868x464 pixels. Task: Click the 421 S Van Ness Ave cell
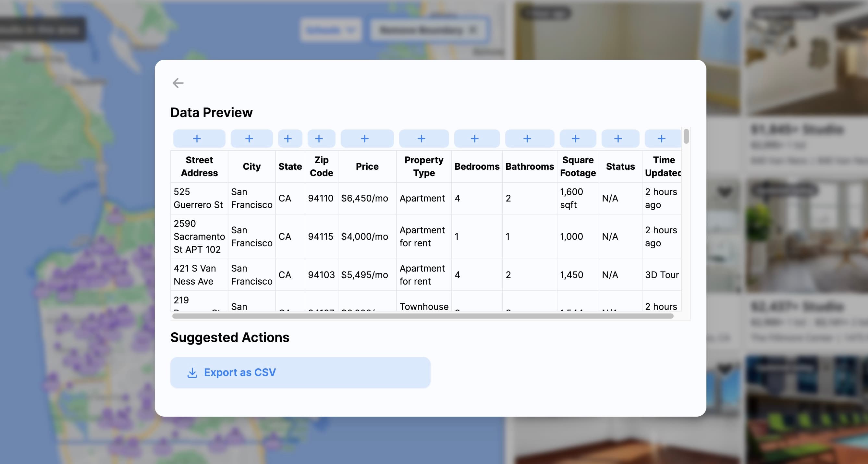[199, 275]
